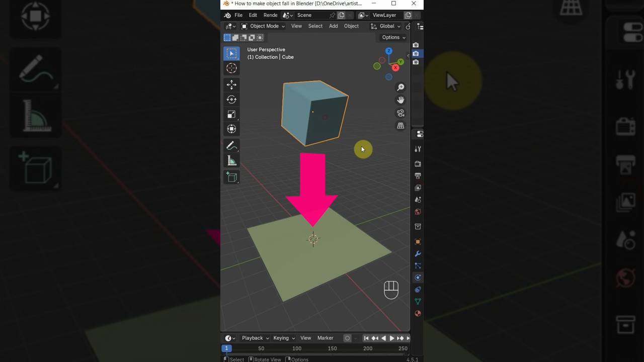This screenshot has width=644, height=362.
Task: Pick the Scale tool
Action: point(231,114)
